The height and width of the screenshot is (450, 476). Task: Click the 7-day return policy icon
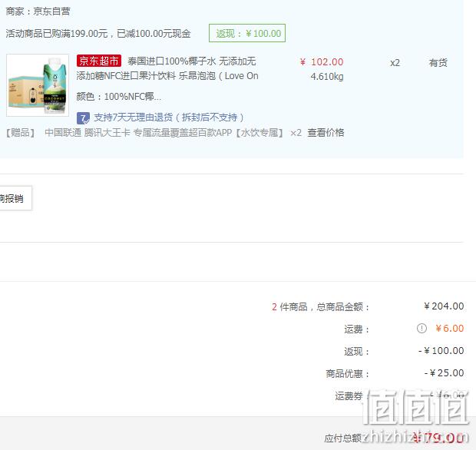click(x=83, y=118)
